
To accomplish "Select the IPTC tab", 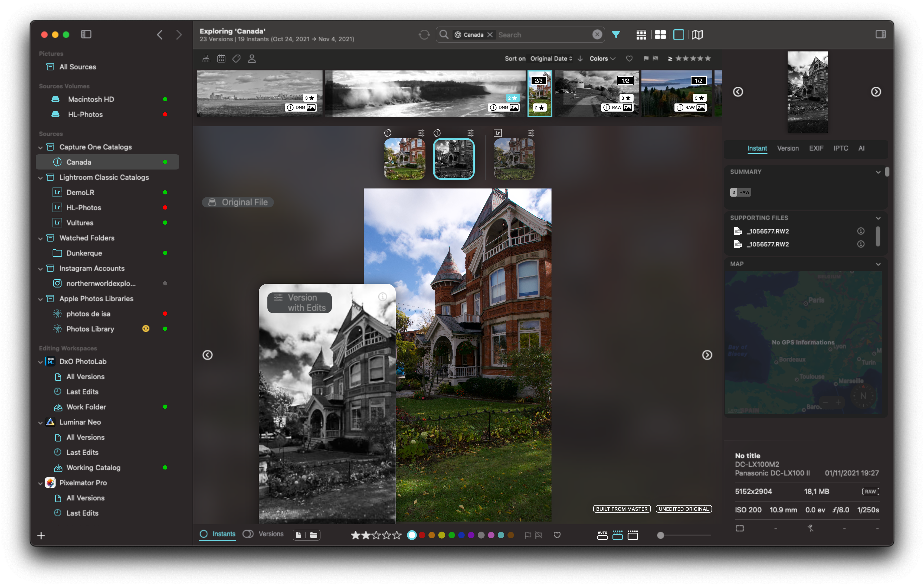I will (841, 148).
